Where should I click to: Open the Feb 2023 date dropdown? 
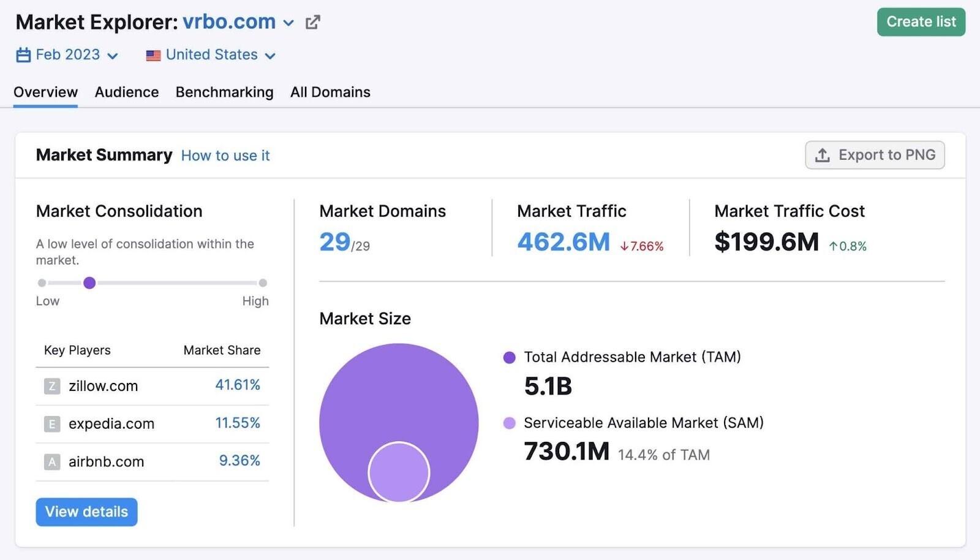click(x=67, y=55)
